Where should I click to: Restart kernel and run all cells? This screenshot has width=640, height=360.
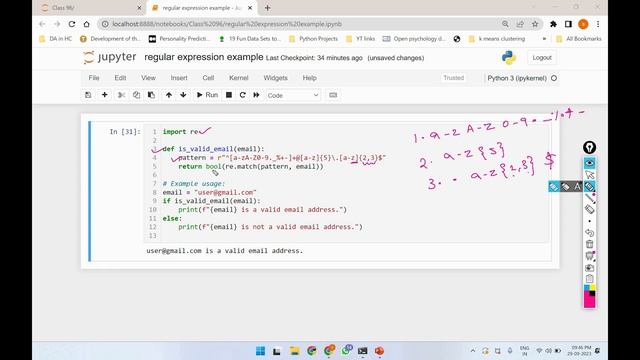click(256, 95)
